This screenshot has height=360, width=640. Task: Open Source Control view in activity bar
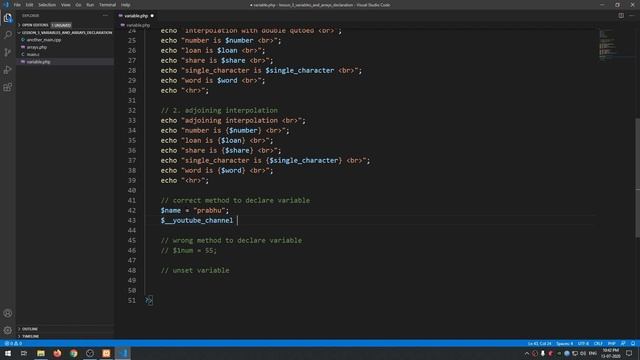pyautogui.click(x=8, y=52)
